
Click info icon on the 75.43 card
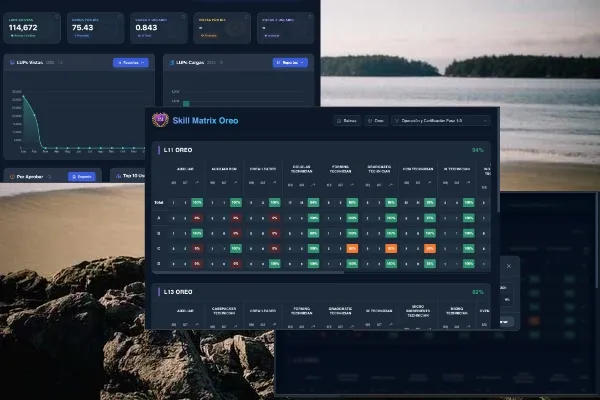pyautogui.click(x=120, y=16)
